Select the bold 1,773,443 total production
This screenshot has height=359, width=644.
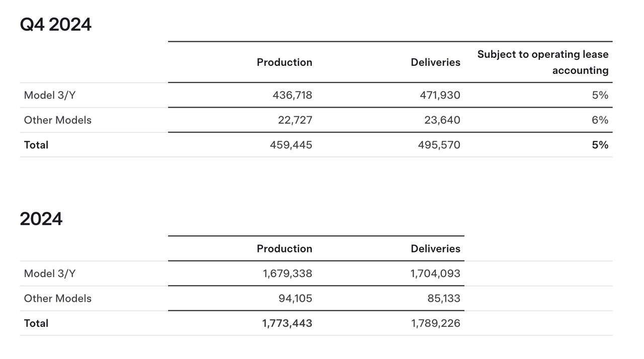287,323
